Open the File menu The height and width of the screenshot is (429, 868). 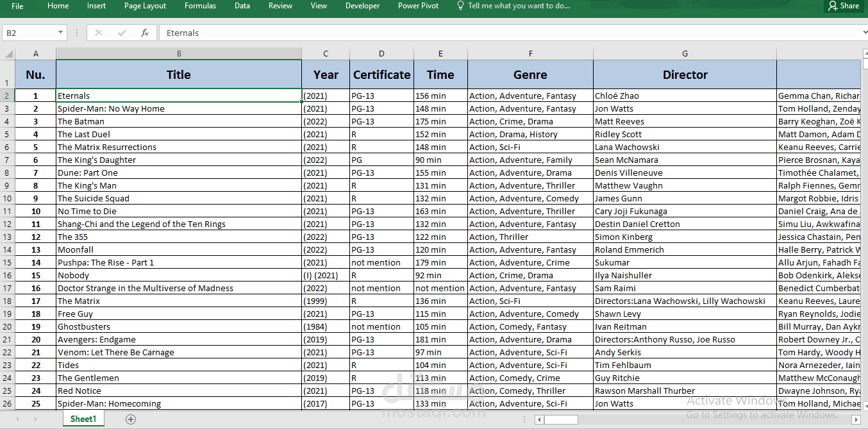[17, 6]
